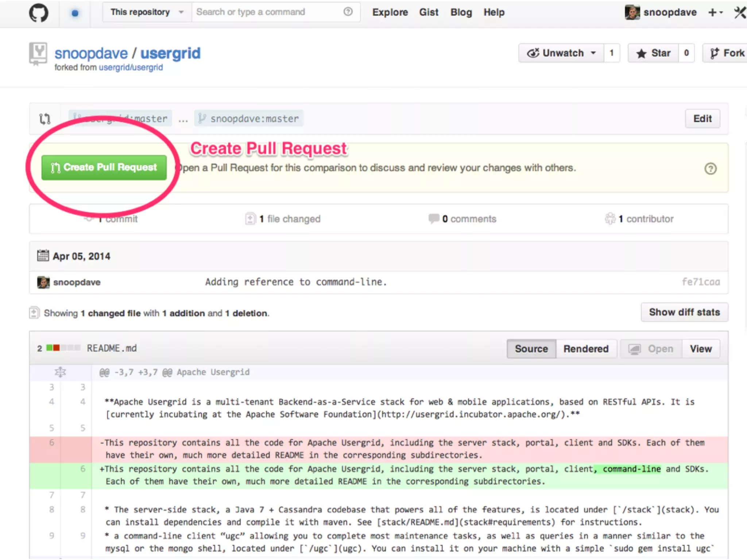Click the GitHub Octocat logo
The image size is (747, 560).
tap(38, 13)
